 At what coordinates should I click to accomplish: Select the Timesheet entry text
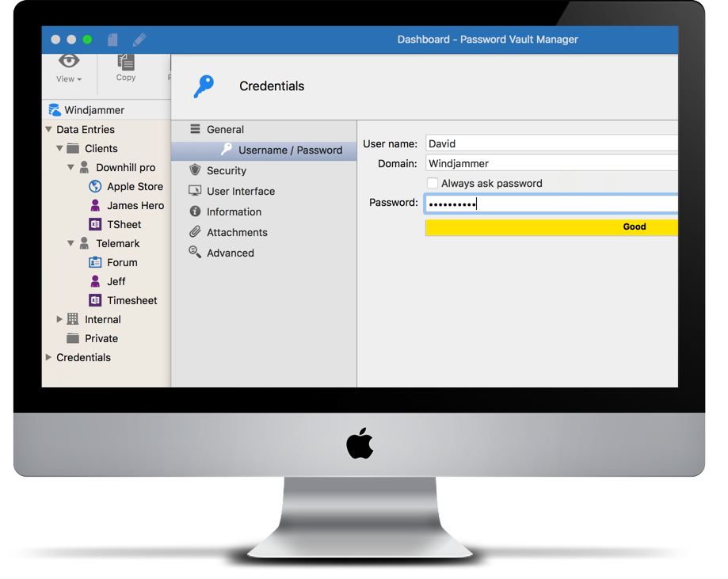tap(132, 301)
